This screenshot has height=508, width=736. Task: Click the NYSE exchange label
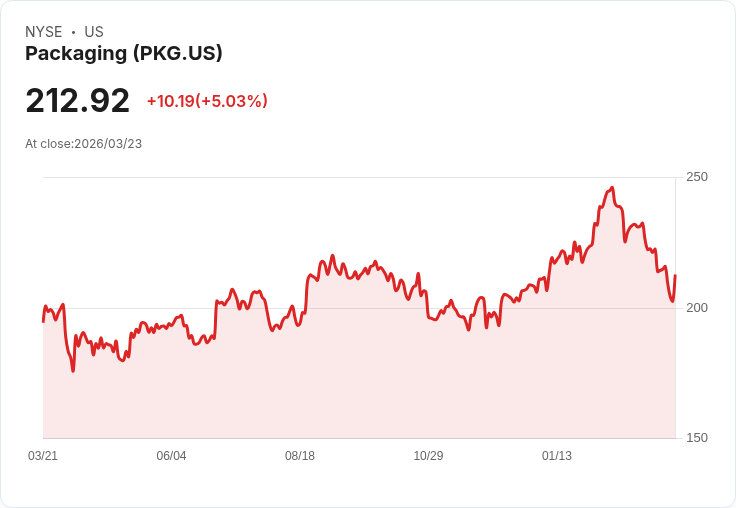click(x=44, y=32)
